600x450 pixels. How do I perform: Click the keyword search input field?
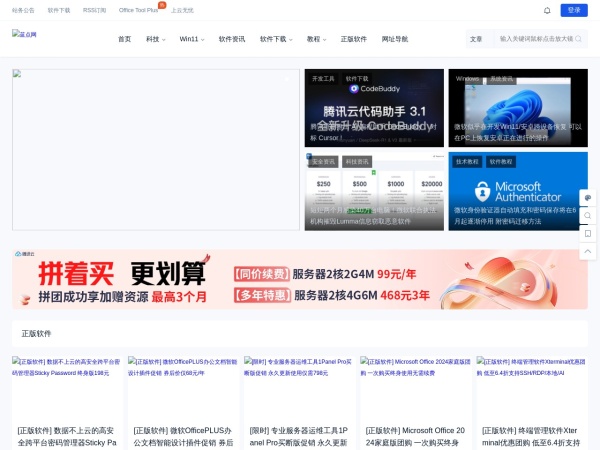coord(536,39)
